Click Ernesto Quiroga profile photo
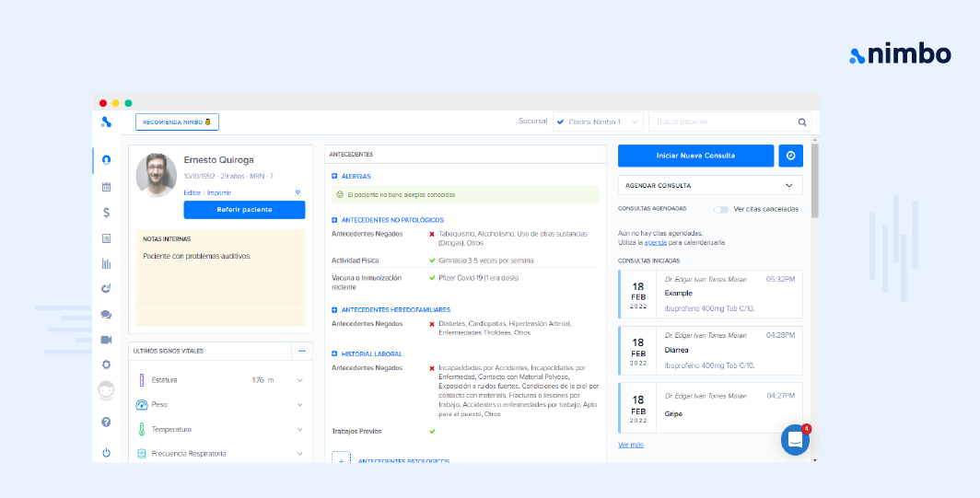Viewport: 980px width, 498px height. click(x=157, y=175)
